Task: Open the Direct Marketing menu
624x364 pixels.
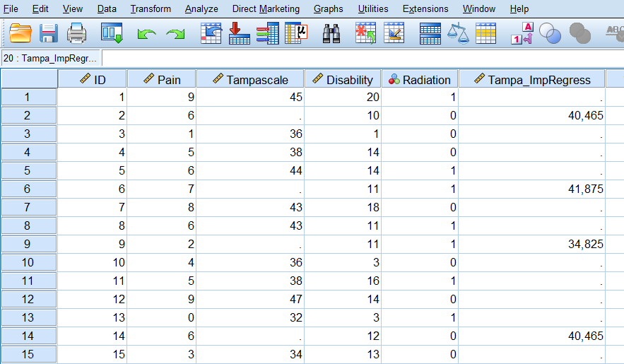Action: 266,9
